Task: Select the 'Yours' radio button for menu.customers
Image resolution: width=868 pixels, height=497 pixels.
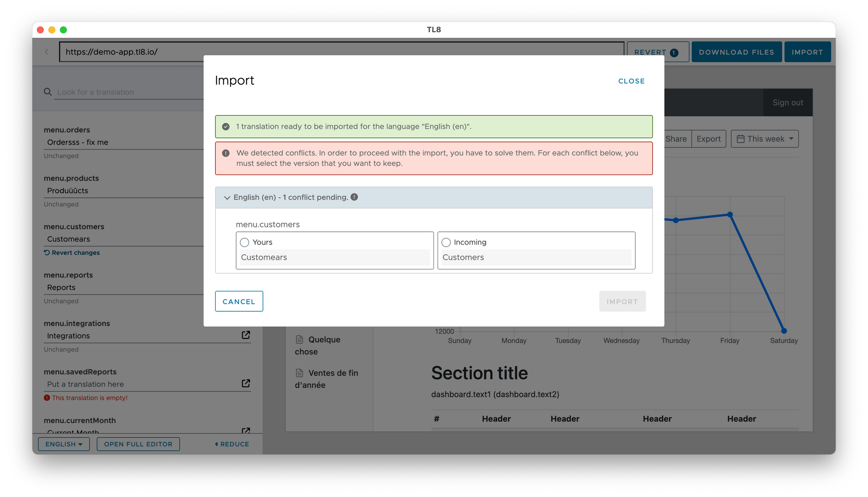Action: point(244,241)
